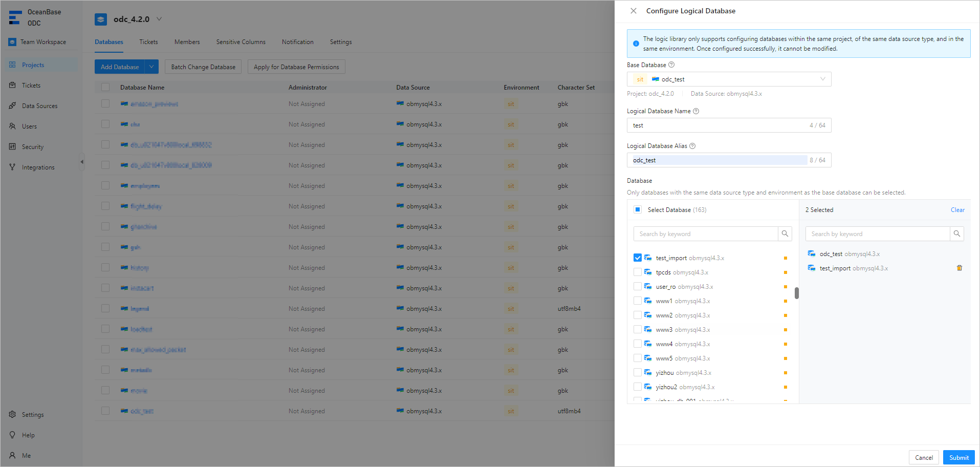Image resolution: width=980 pixels, height=467 pixels.
Task: Clear all selected databases
Action: [x=957, y=210]
